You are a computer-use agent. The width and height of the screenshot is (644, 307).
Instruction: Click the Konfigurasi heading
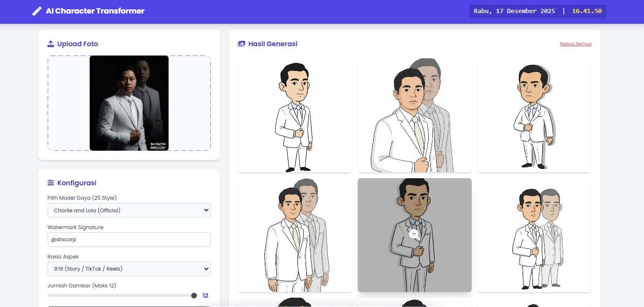pyautogui.click(x=77, y=183)
